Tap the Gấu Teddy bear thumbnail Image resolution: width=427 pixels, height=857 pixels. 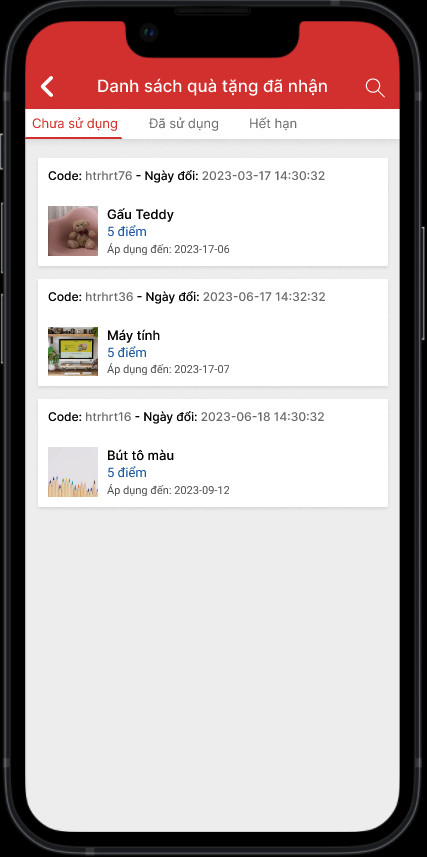point(73,231)
